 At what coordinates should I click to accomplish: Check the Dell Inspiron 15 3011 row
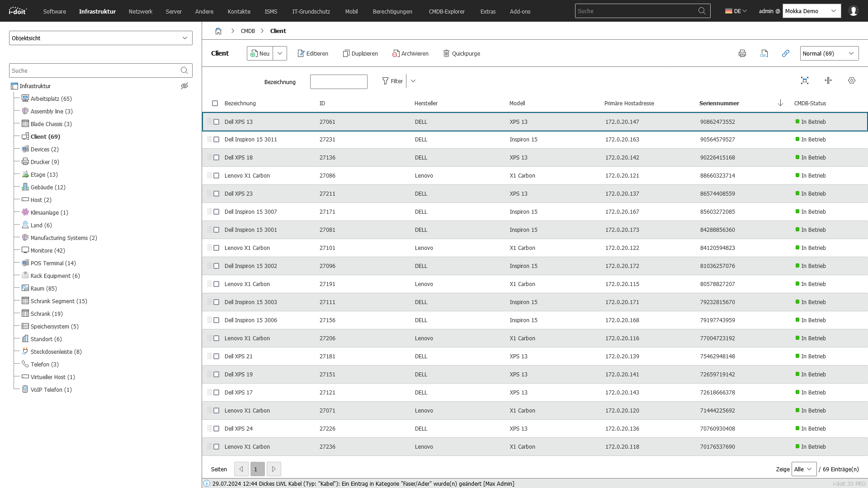tap(216, 140)
